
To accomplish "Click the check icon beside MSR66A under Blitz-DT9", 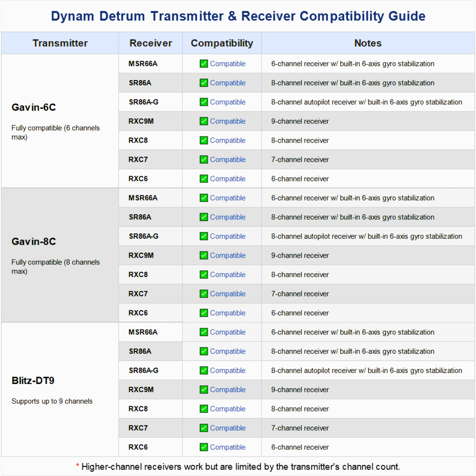I will (203, 332).
